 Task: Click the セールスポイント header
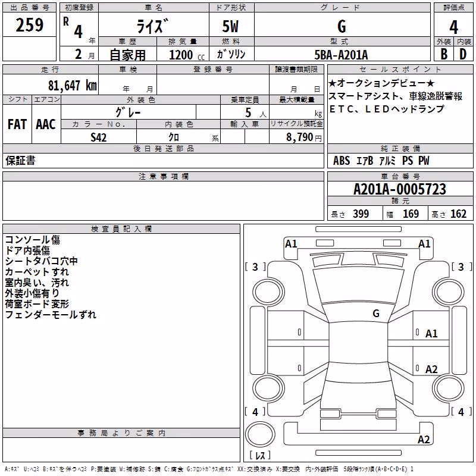point(400,69)
